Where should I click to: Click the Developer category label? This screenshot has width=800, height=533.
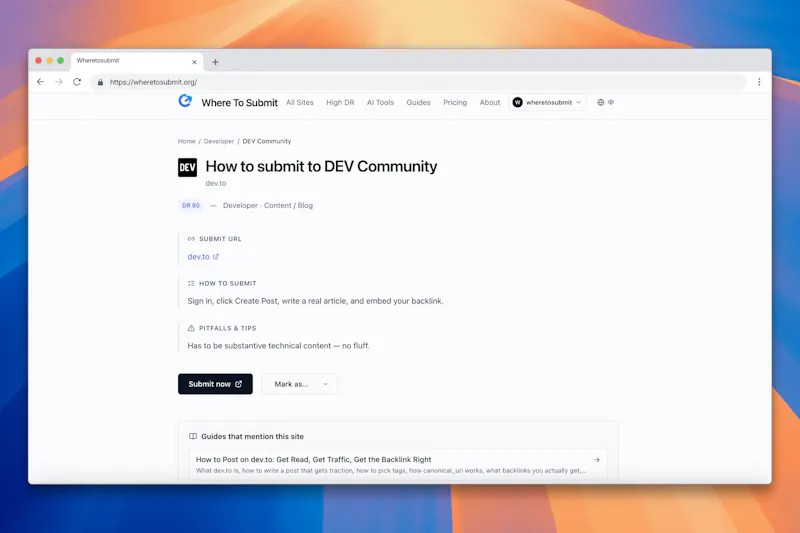click(x=240, y=206)
